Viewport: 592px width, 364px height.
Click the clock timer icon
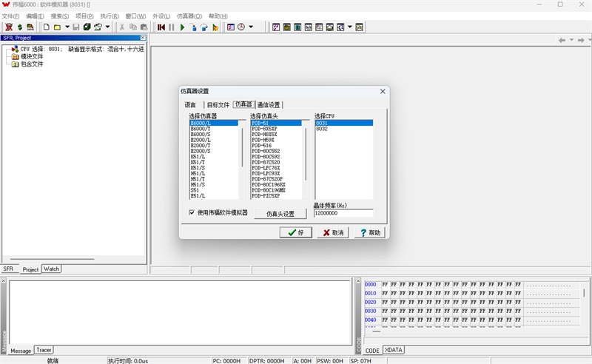(241, 27)
